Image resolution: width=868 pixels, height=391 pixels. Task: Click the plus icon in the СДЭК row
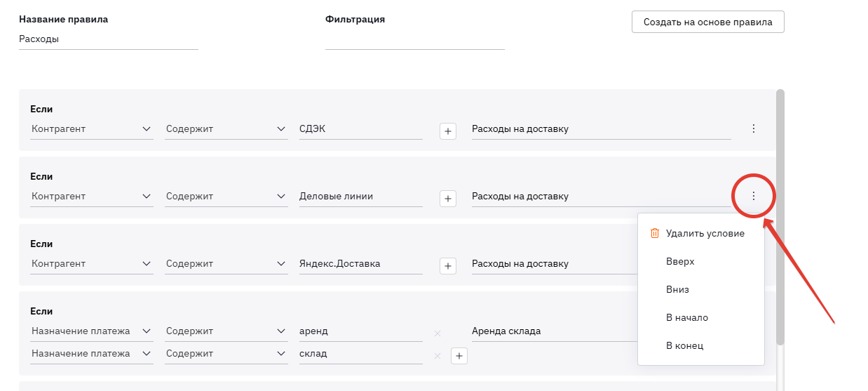pyautogui.click(x=448, y=131)
